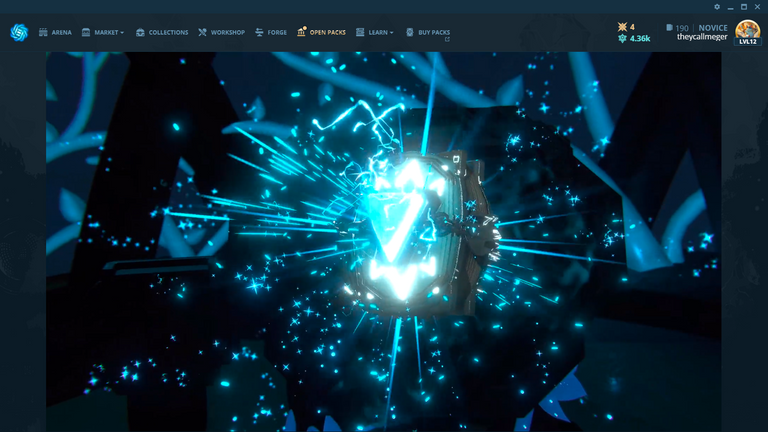This screenshot has height=432, width=768.
Task: Click the Collections chest icon
Action: tap(140, 32)
